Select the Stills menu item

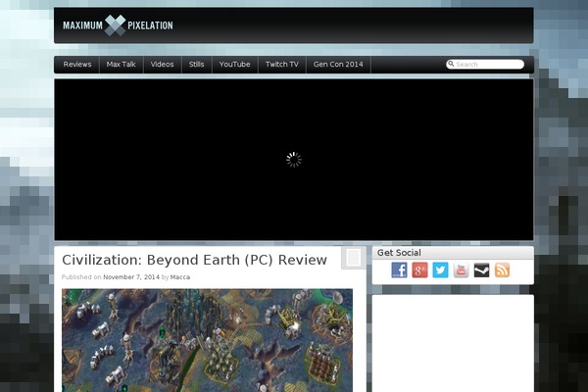point(197,65)
